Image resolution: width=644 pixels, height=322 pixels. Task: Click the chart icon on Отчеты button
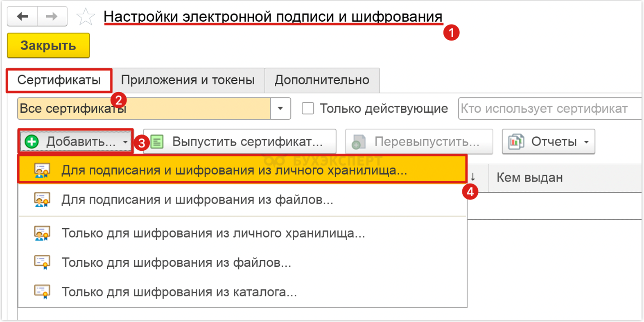pos(516,142)
